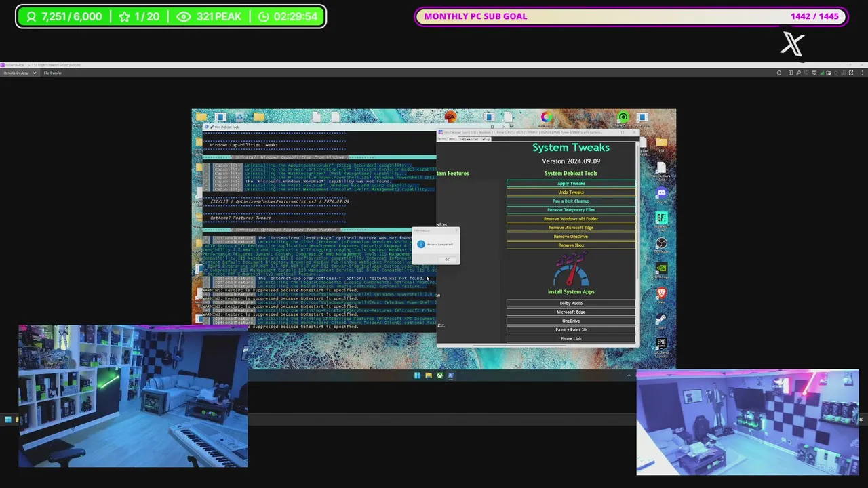This screenshot has width=868, height=488.
Task: Click the Apply Tweaks button
Action: pyautogui.click(x=571, y=184)
